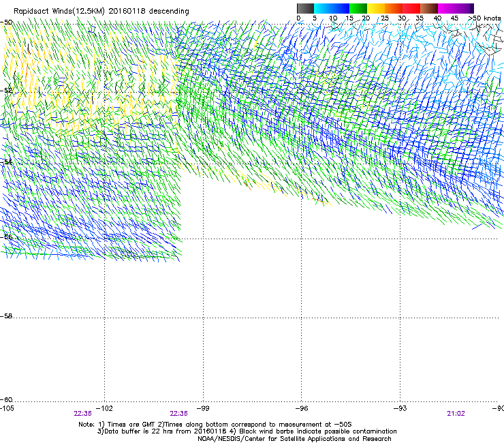Viewport: 504px width, 443px height.
Task: Click the '45' legend scale label
Action: [x=454, y=18]
